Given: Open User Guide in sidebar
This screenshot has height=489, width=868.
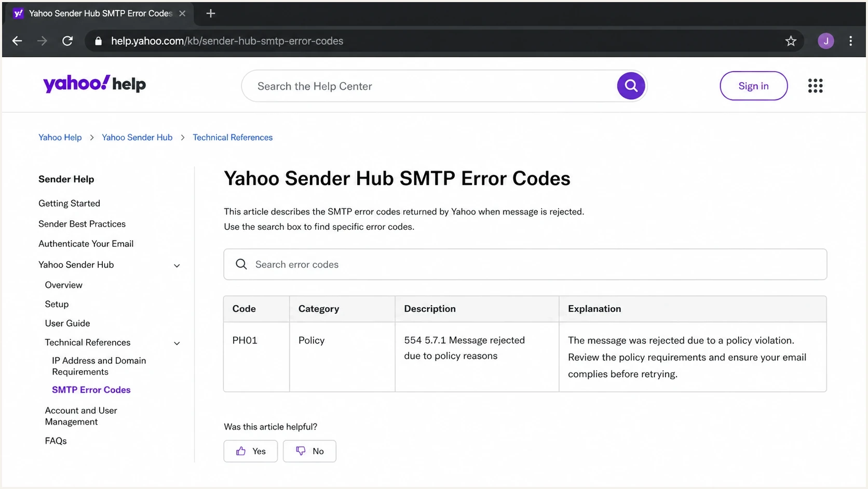Looking at the screenshot, I should (67, 323).
